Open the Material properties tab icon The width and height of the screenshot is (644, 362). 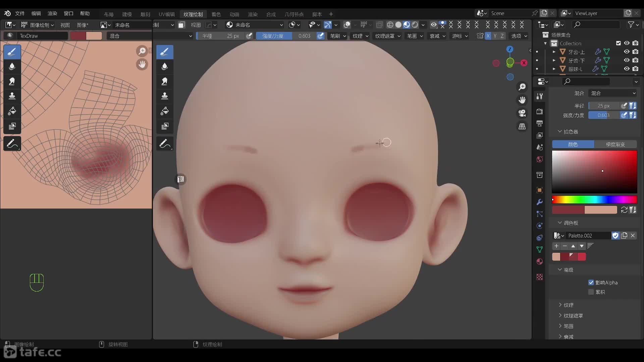pyautogui.click(x=540, y=261)
